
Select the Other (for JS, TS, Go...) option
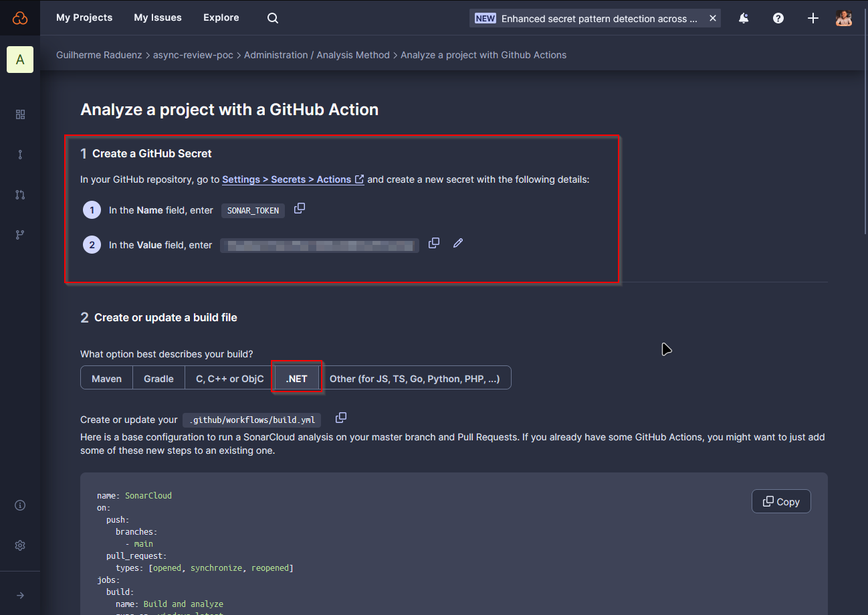tap(415, 378)
